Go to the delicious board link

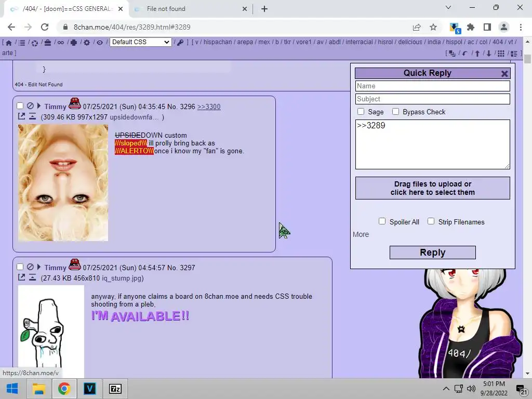410,42
